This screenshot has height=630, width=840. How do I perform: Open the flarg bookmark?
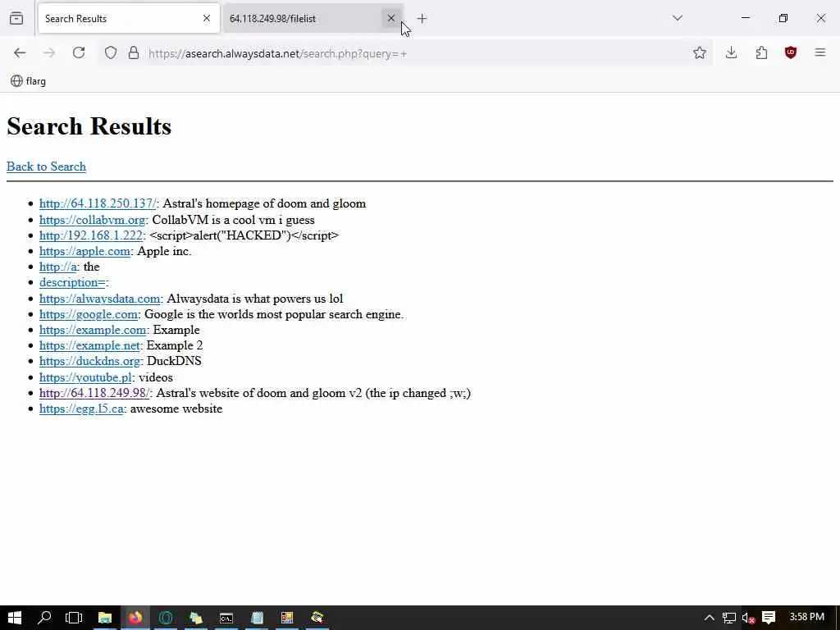[29, 81]
